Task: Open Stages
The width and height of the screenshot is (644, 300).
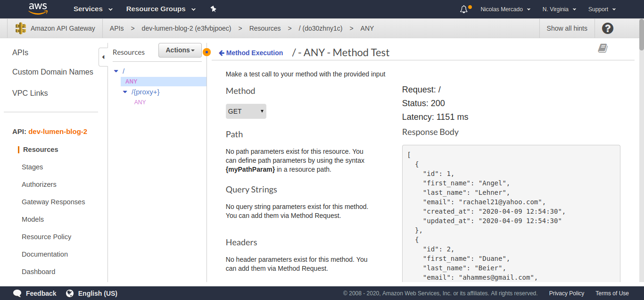Action: 32,167
